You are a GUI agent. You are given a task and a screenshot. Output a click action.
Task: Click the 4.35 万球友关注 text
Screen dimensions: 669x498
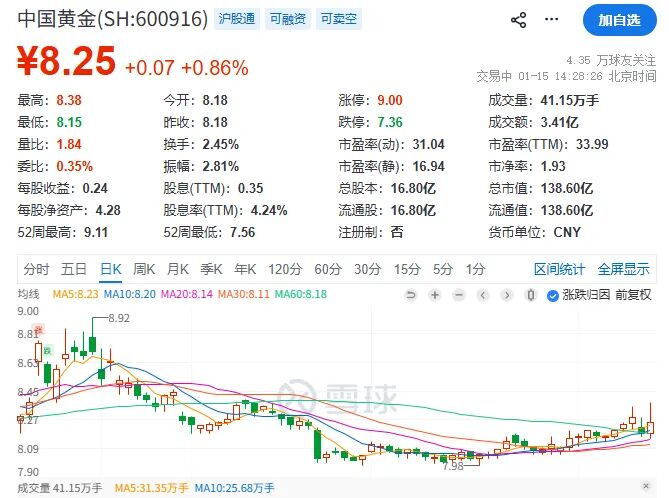611,61
